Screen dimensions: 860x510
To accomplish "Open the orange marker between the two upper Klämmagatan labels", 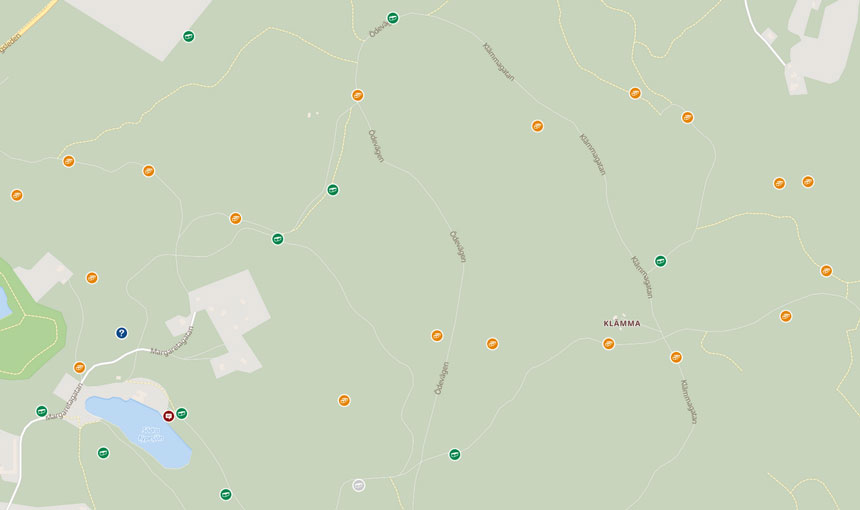I will pos(538,126).
